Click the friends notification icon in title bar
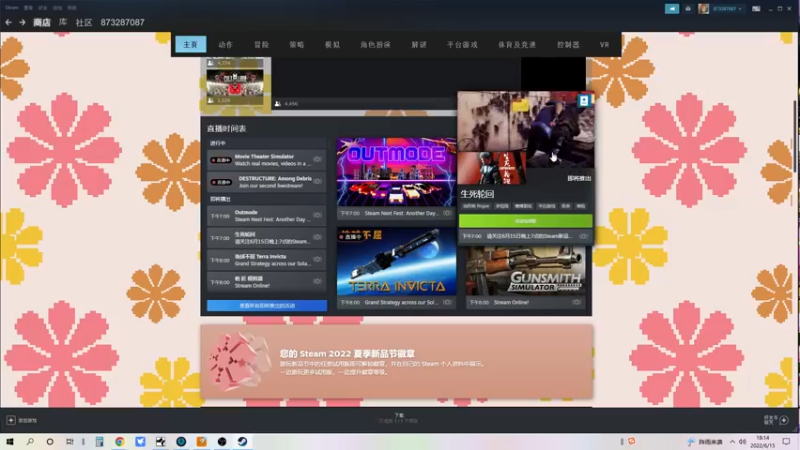 point(688,9)
